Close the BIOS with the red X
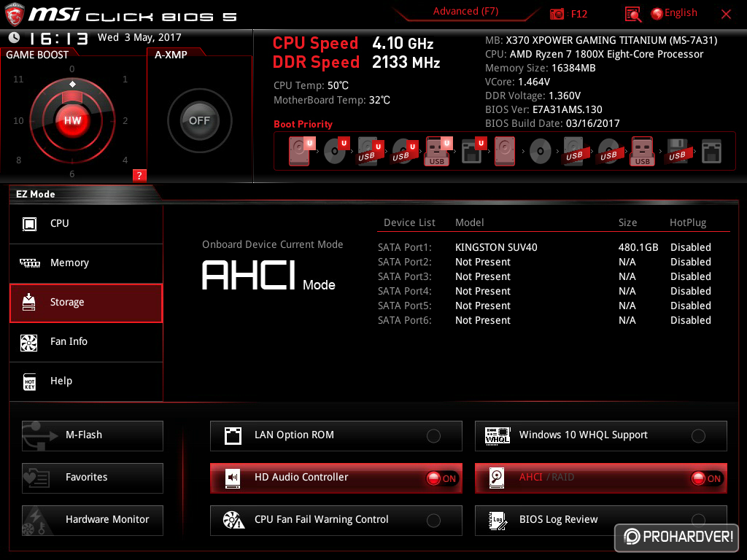The image size is (747, 560). [726, 15]
